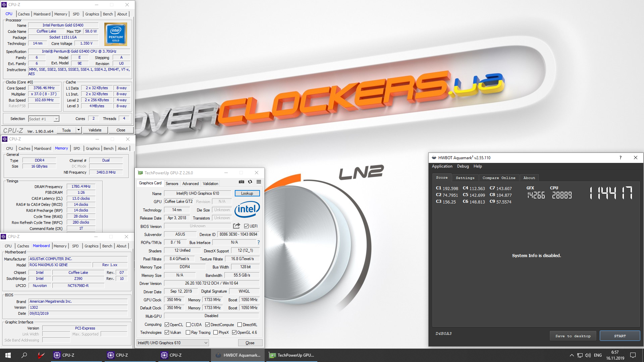Open the Sensors tab in GPU-Z
644x362 pixels.
click(x=172, y=184)
